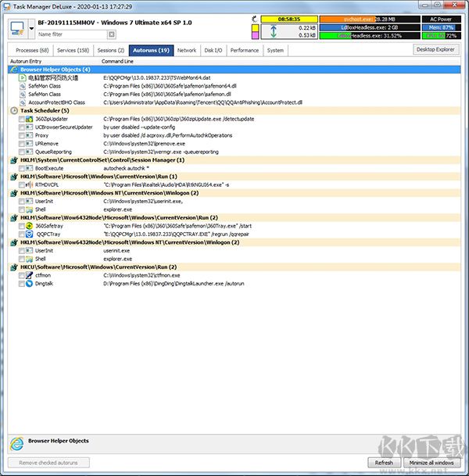Click the green LdBoxHeadless.exe CPU bar
Screen dimensions: 469x476
(370, 35)
